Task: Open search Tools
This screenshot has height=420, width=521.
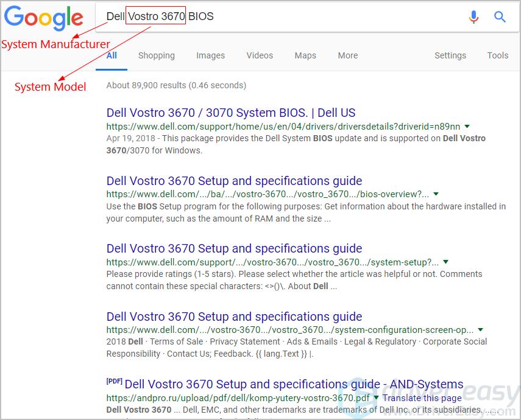Action: [498, 55]
